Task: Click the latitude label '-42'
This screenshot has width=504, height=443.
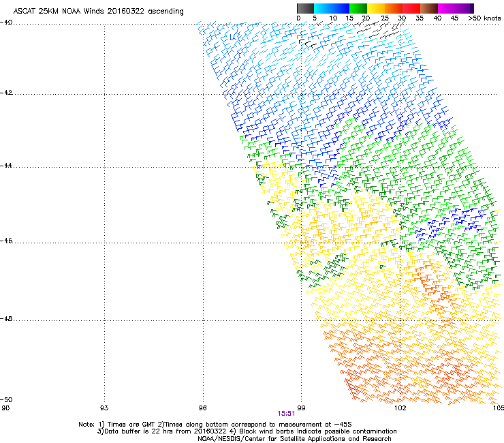Action: 6,93
